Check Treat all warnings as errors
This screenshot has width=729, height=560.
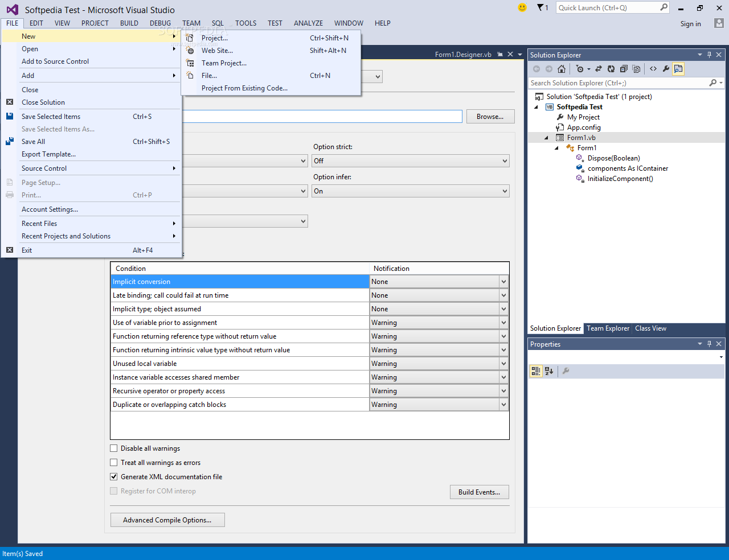pyautogui.click(x=114, y=463)
